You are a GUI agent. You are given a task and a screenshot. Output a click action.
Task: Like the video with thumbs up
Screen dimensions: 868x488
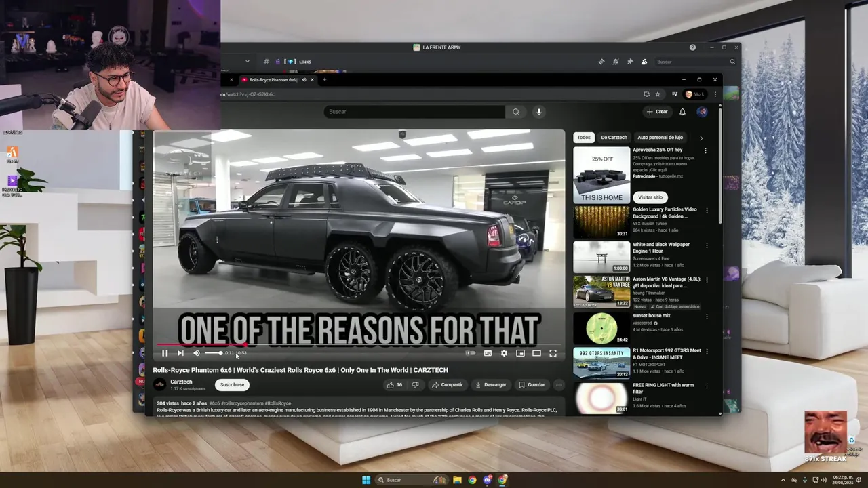tap(394, 384)
